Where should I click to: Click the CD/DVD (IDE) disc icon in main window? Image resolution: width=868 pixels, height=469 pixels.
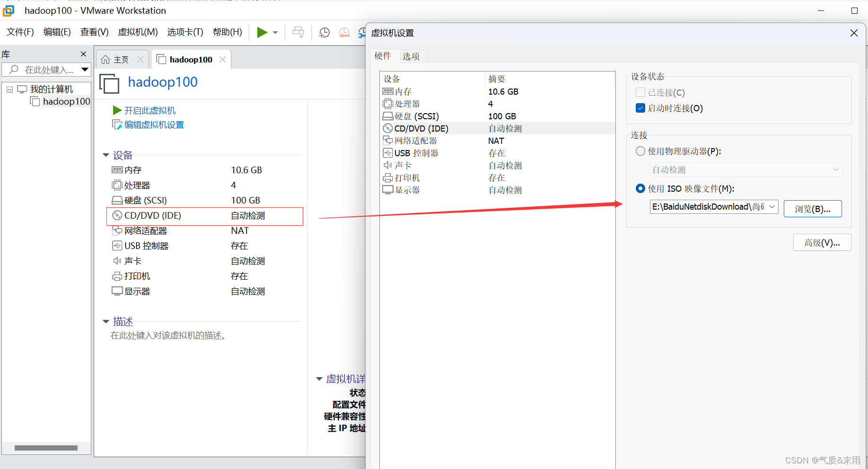pyautogui.click(x=117, y=215)
